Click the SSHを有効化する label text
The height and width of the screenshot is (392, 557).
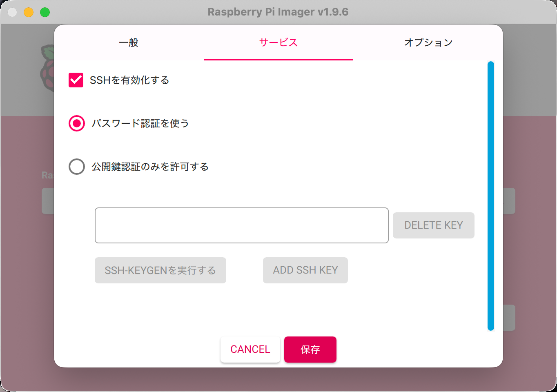tap(129, 80)
